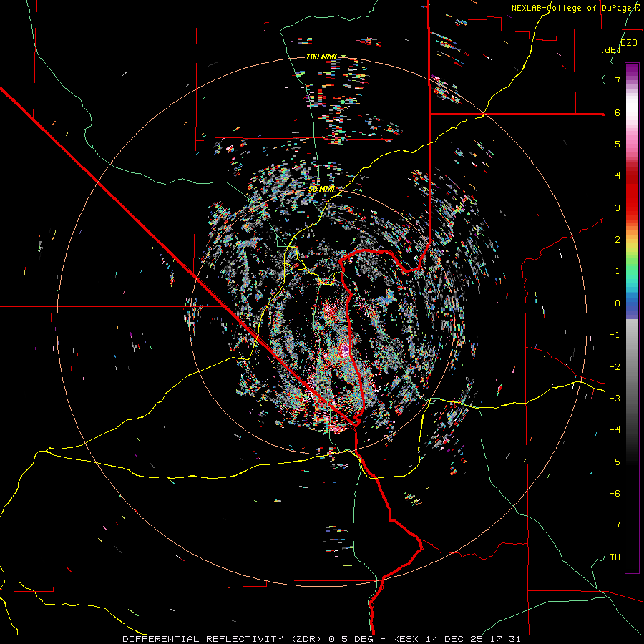Click the 50 NMI range ring label
Screen dimensions: 644x644
[x=321, y=189]
